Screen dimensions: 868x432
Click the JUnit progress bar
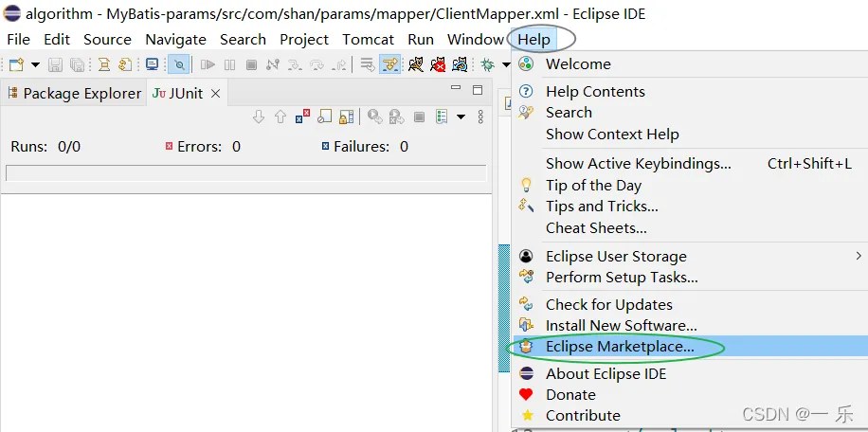245,173
